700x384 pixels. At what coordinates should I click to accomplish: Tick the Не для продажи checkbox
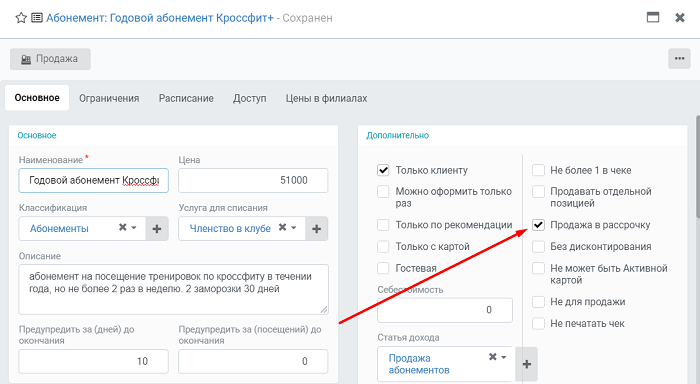coord(538,302)
